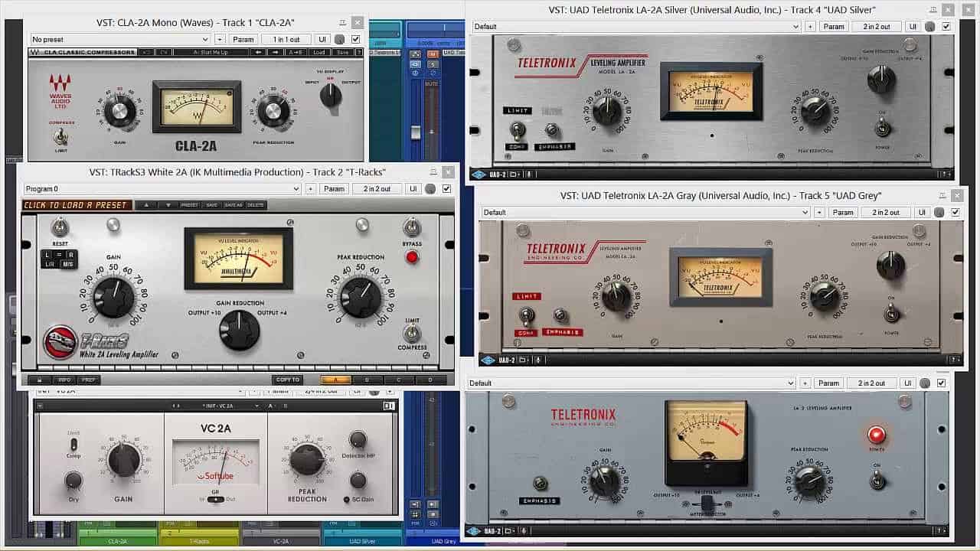Click the CLICK TO LOAD A PRESET display
Image resolution: width=980 pixels, height=551 pixels.
click(77, 205)
